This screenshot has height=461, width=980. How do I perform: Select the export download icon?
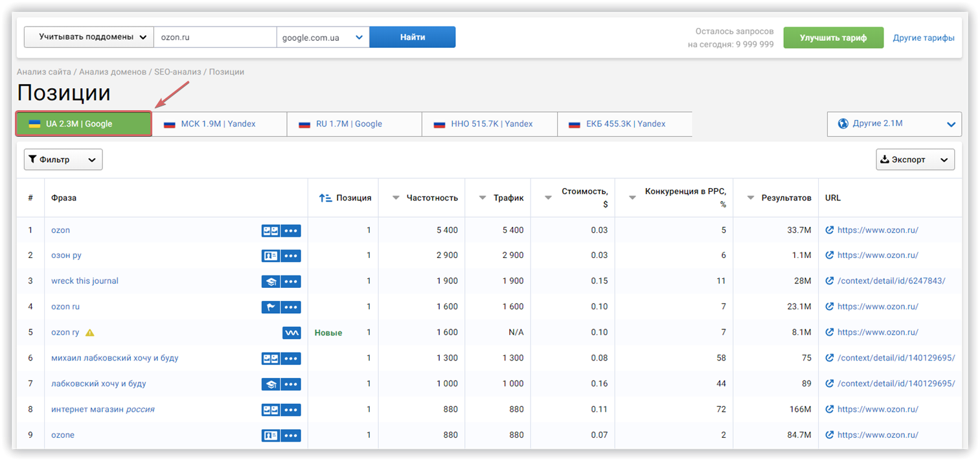[x=884, y=159]
